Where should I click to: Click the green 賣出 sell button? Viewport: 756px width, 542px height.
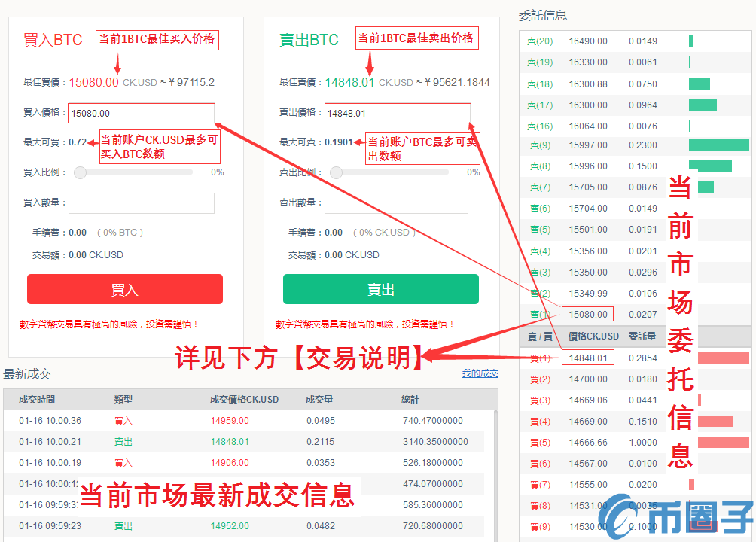coord(380,289)
